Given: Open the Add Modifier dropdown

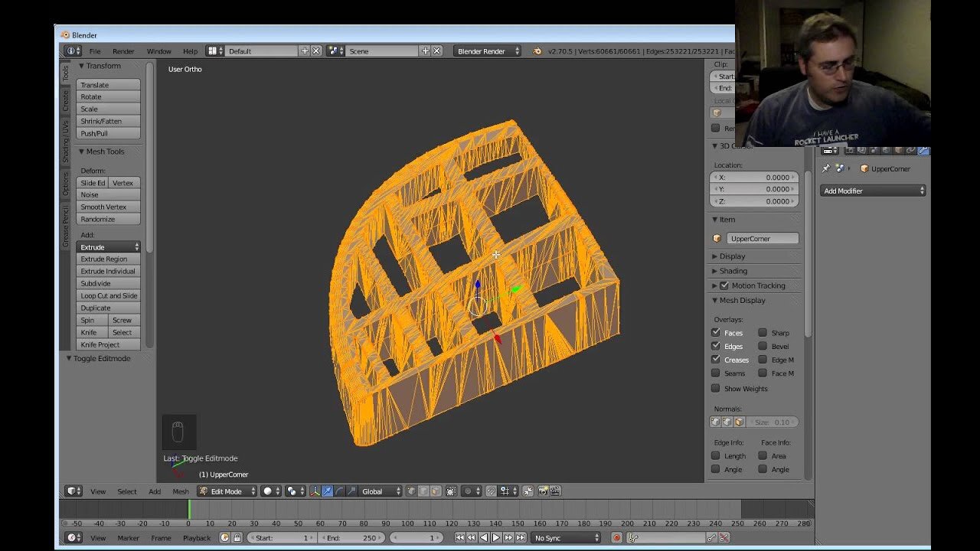Looking at the screenshot, I should pos(873,191).
